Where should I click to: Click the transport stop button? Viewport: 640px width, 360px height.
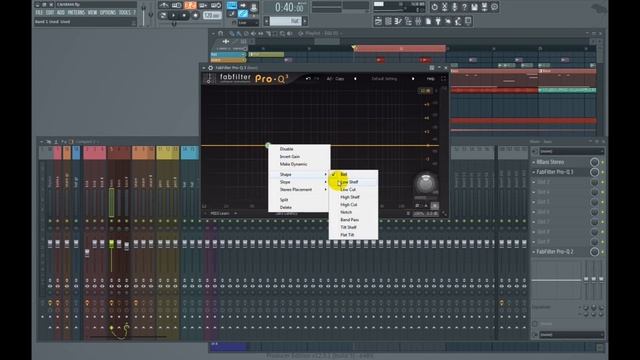point(184,15)
